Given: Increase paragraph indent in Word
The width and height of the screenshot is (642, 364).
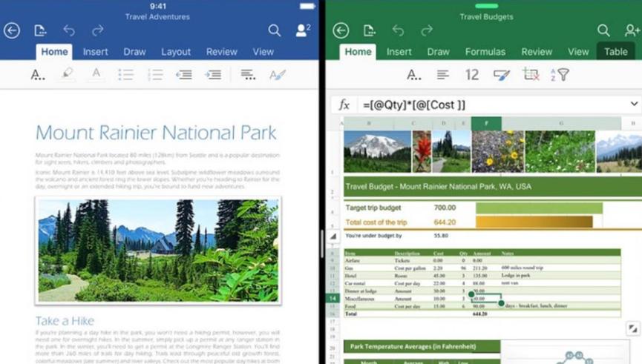Looking at the screenshot, I should pyautogui.click(x=213, y=74).
